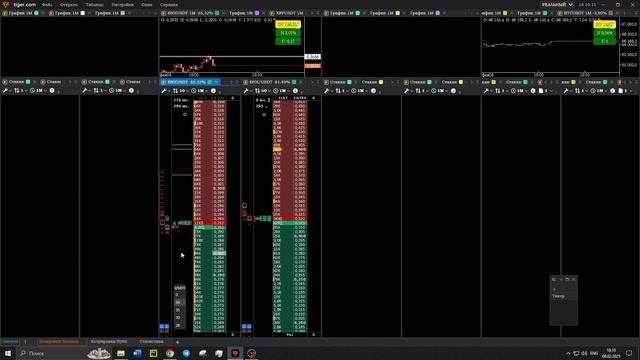Click the green N badge on BTCUSDT chart

(604, 33)
